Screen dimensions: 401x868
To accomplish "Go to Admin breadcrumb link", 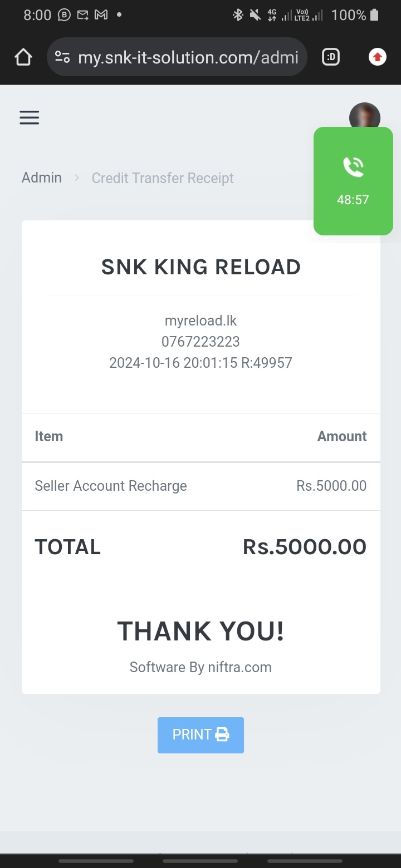I will (42, 177).
